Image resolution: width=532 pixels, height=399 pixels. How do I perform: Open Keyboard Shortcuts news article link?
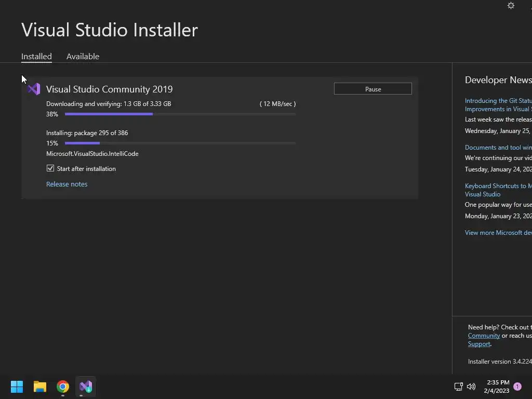[x=498, y=190]
